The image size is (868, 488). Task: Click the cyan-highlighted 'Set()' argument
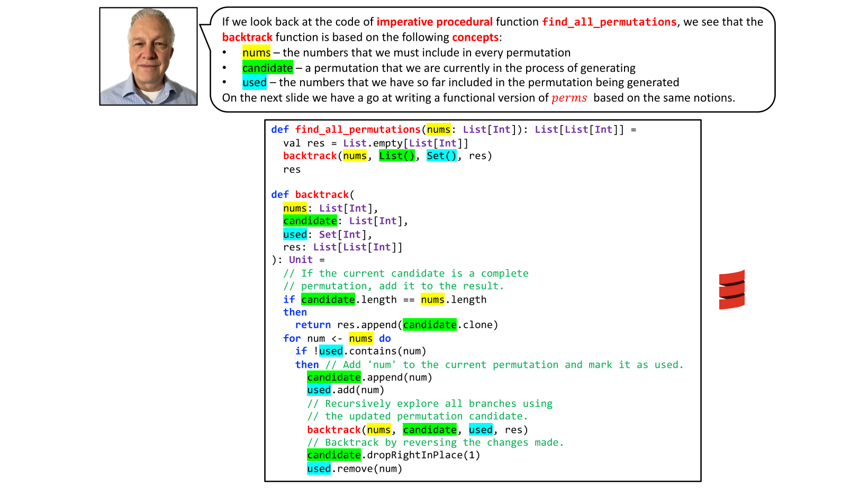click(441, 156)
